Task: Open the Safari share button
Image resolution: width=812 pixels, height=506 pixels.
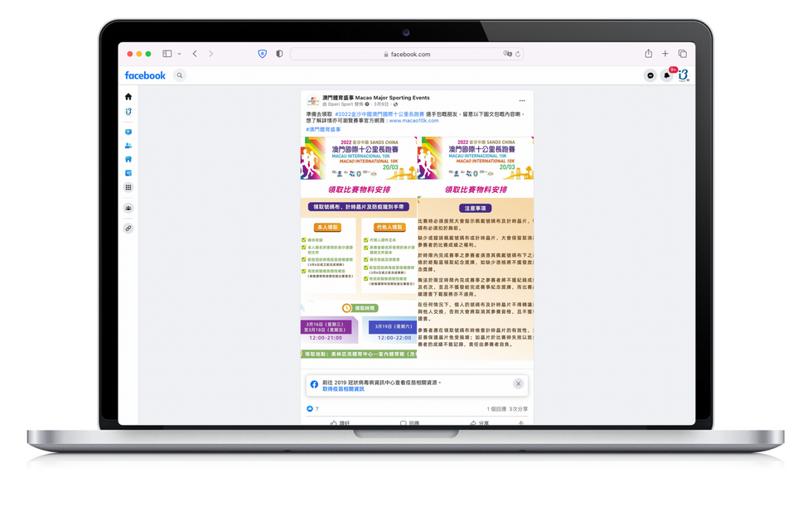Action: coord(648,54)
